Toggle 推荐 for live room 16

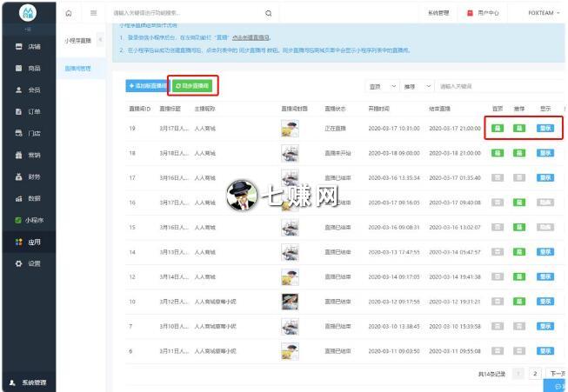point(519,203)
